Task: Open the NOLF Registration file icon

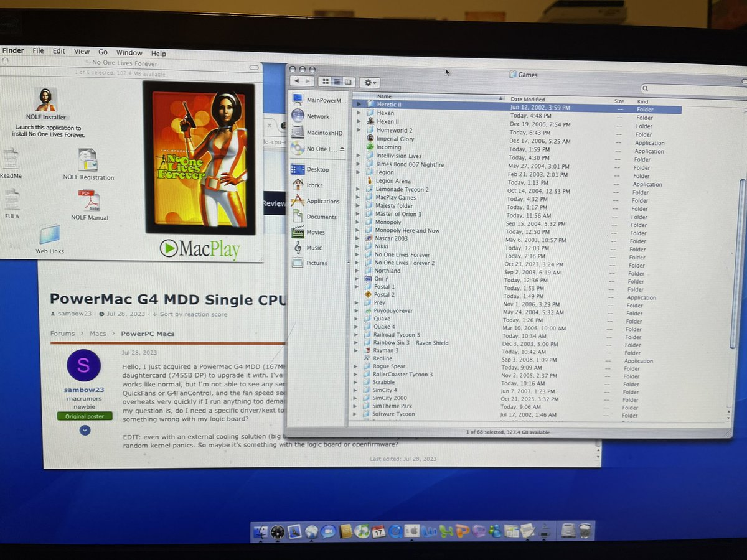Action: 88,160
